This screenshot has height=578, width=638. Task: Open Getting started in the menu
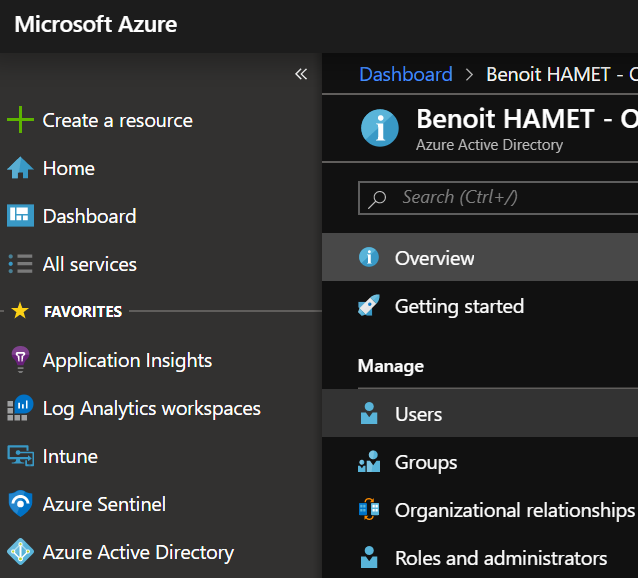[x=459, y=306]
